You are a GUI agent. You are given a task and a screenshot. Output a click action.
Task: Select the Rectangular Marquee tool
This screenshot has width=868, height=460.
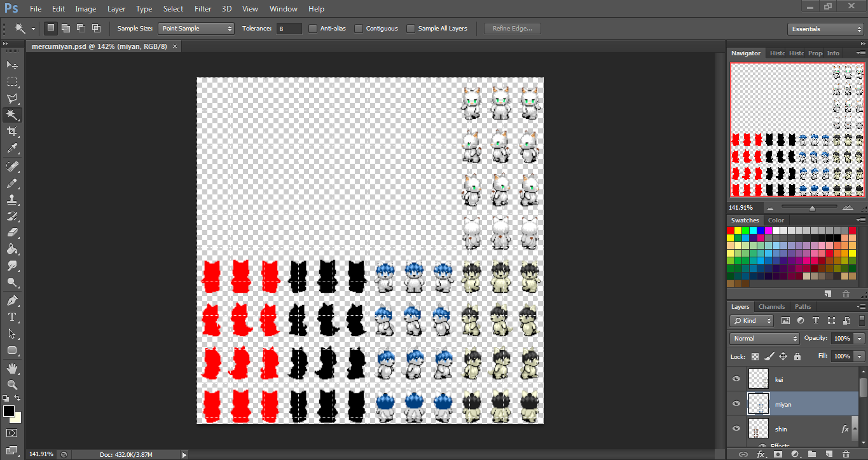click(x=11, y=82)
